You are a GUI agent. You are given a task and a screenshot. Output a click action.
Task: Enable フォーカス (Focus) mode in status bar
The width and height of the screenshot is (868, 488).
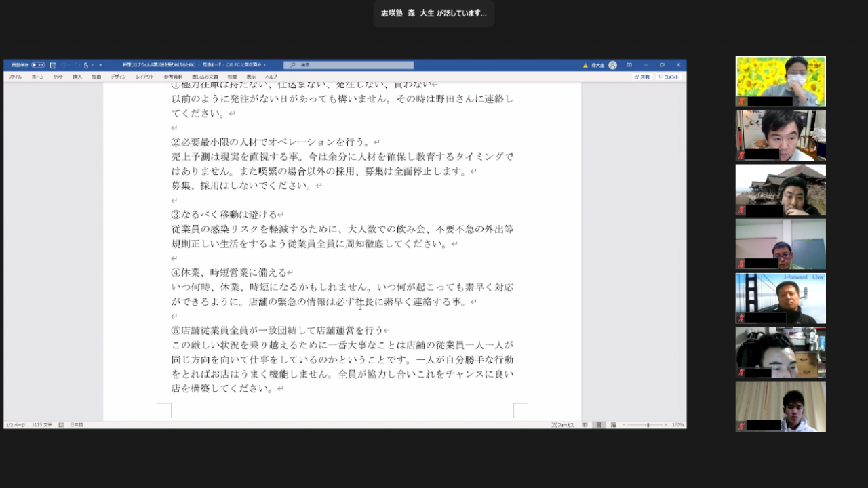(563, 425)
